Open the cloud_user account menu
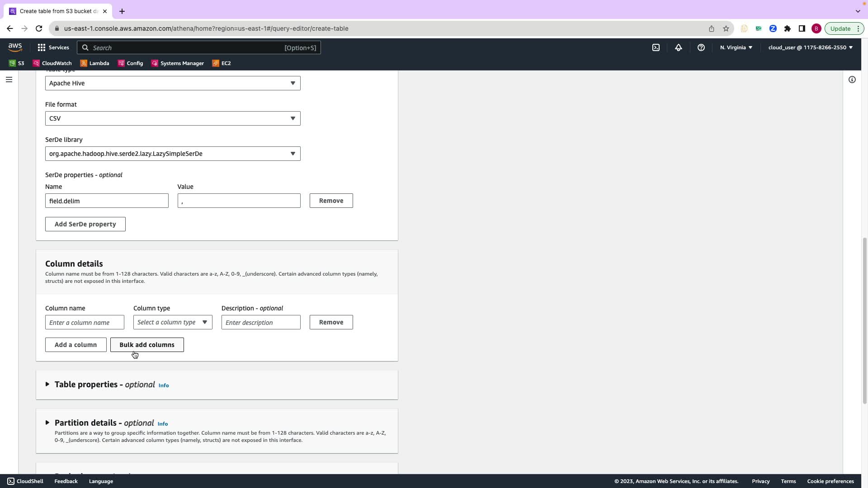 810,47
